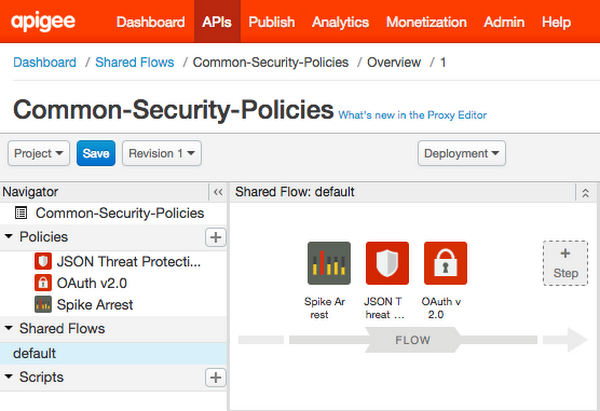Open the Project dropdown menu
This screenshot has width=600, height=411.
tap(39, 153)
